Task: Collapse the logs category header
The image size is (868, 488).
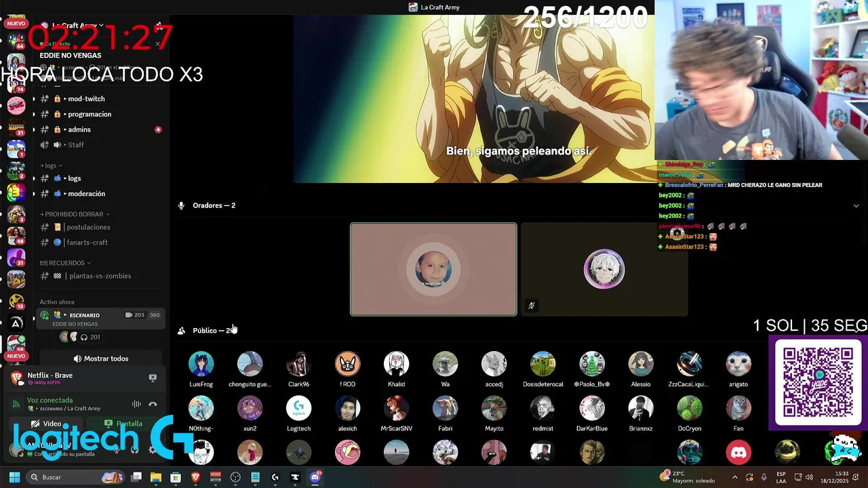Action: click(x=52, y=165)
